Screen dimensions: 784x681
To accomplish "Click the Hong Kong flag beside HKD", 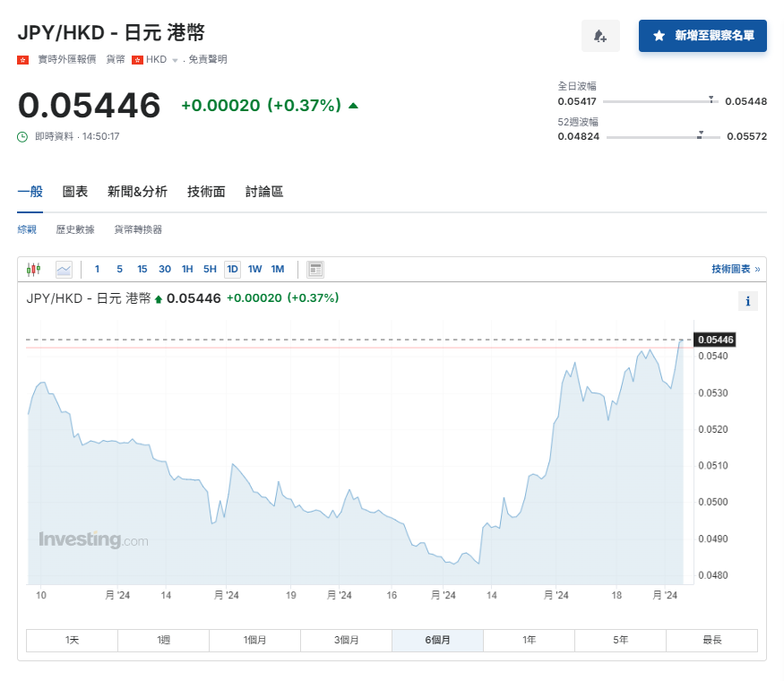I will 136,59.
